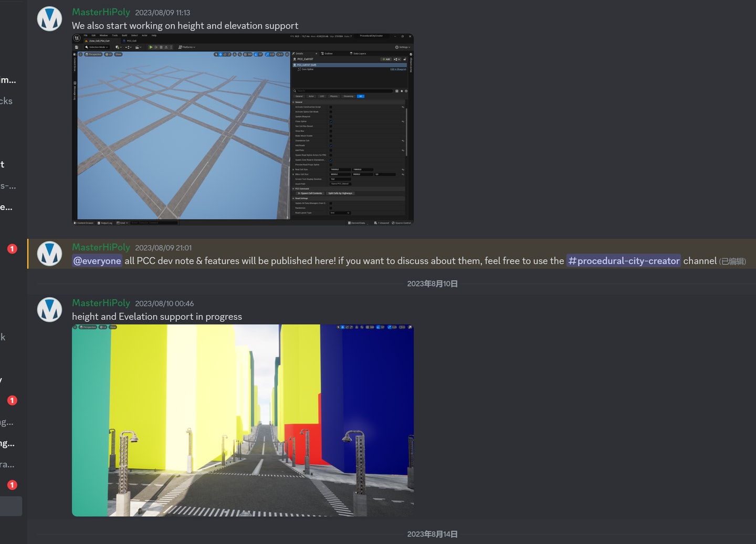The height and width of the screenshot is (544, 756).
Task: Click the "(已编辑)" edited label
Action: point(732,261)
